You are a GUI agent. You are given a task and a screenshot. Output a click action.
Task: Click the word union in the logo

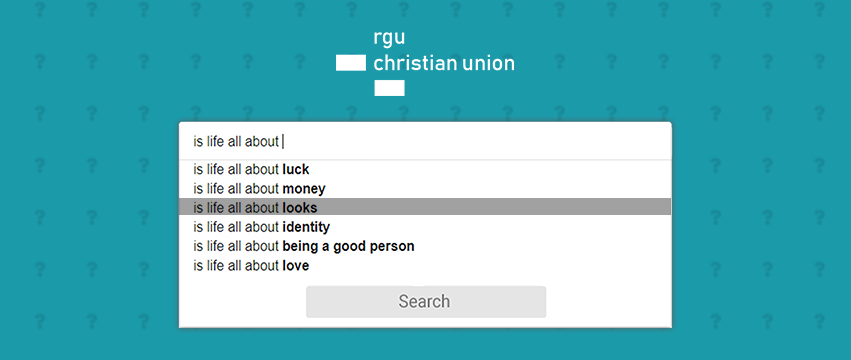(x=488, y=64)
